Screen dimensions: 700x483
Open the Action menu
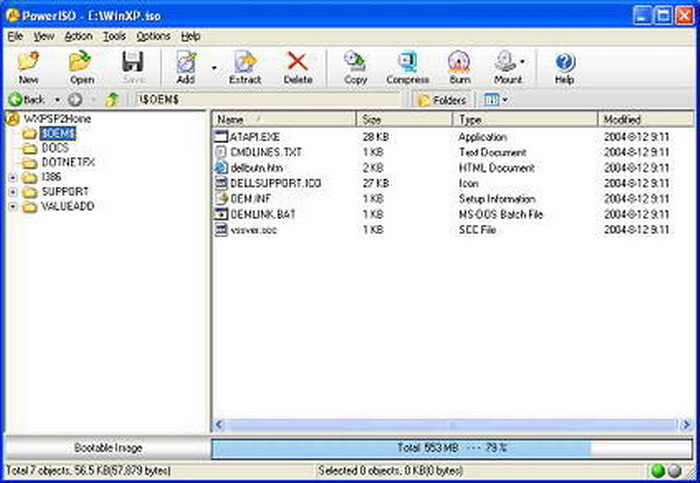tap(78, 36)
